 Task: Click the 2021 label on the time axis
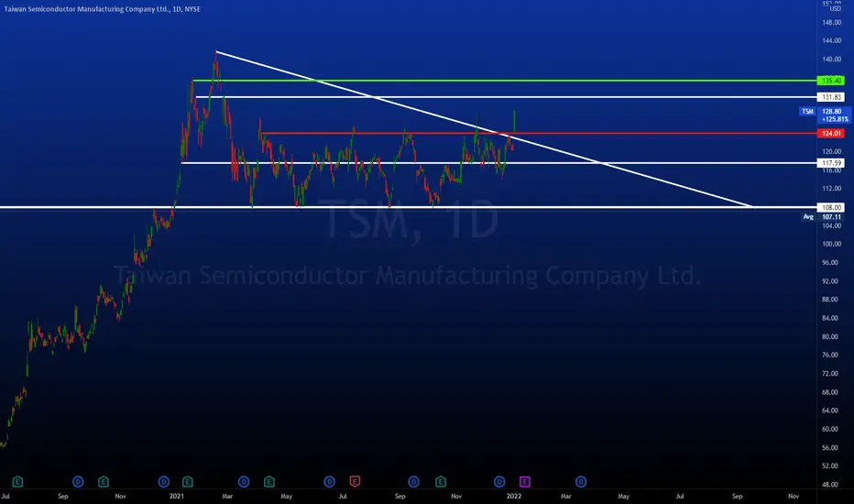pyautogui.click(x=177, y=497)
